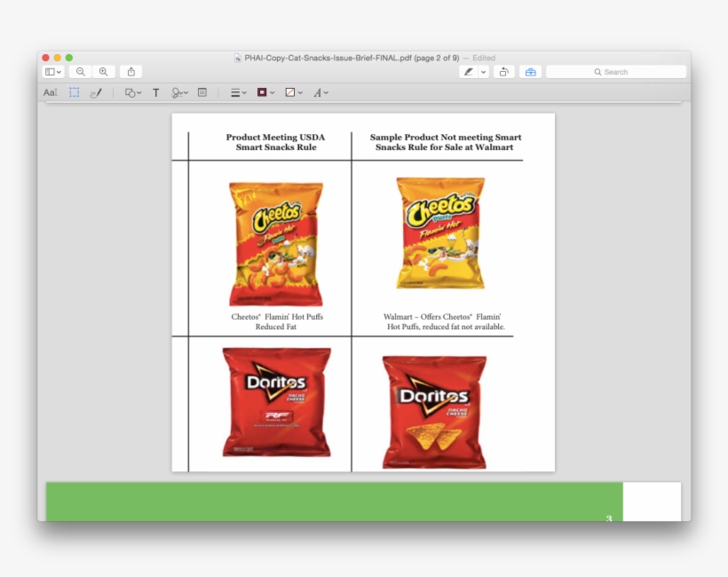Show the Markup toolbar
The height and width of the screenshot is (577, 728).
(x=529, y=71)
